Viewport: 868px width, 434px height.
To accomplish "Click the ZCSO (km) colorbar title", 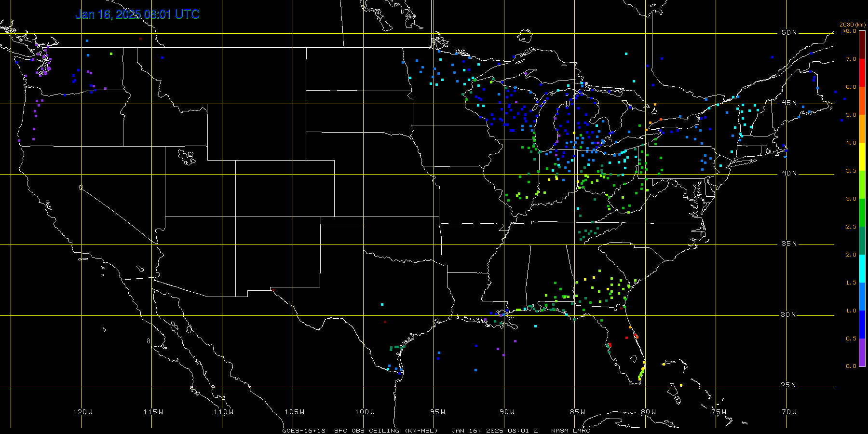I will tap(852, 25).
